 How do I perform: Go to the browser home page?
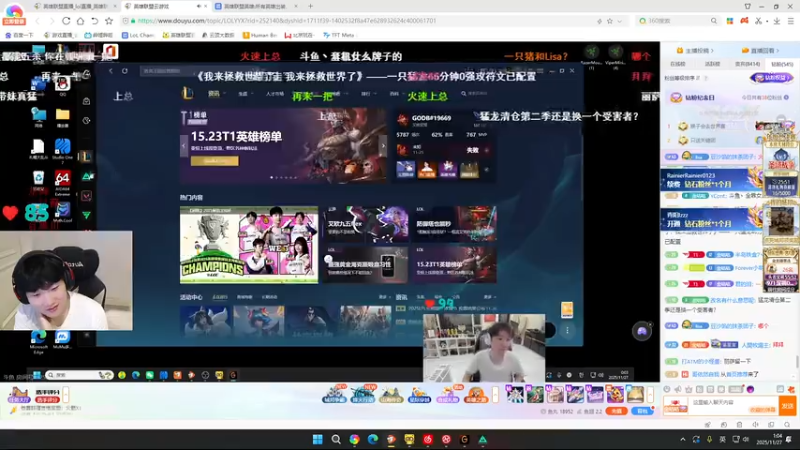(x=80, y=21)
